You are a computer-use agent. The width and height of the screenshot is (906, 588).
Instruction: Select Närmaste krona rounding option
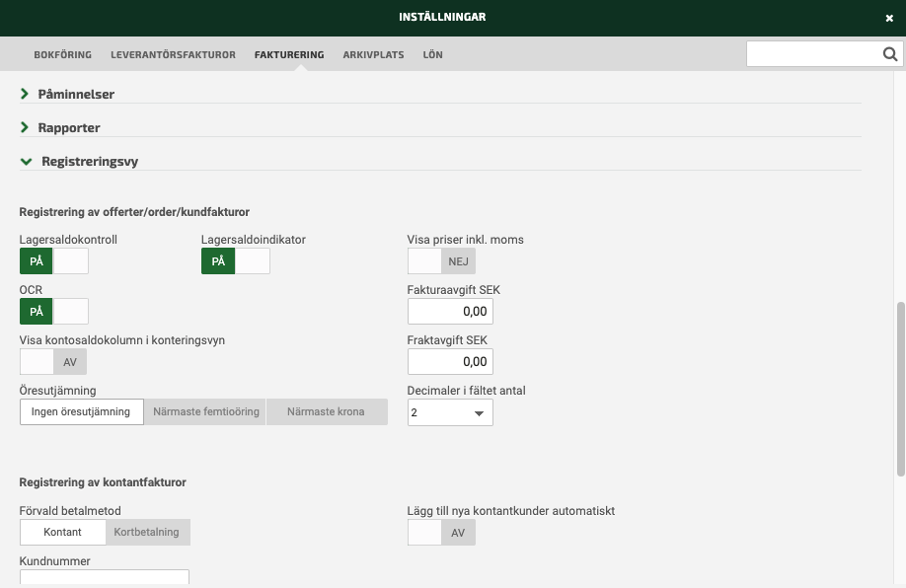pos(326,412)
